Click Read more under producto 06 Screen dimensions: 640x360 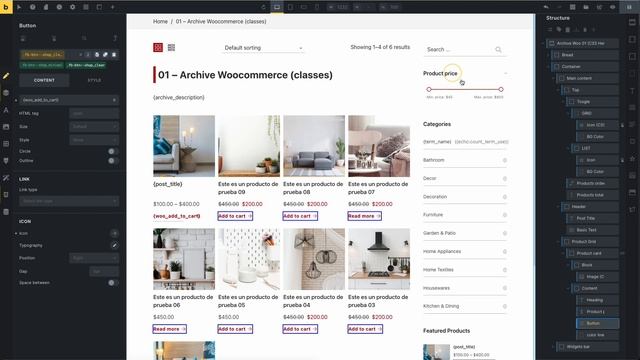[170, 329]
